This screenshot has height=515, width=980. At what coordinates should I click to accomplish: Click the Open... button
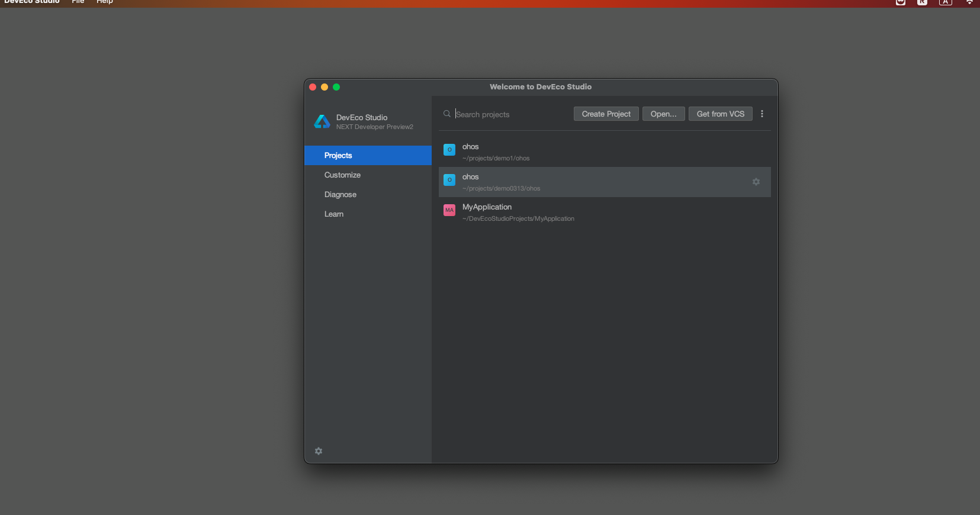(663, 114)
